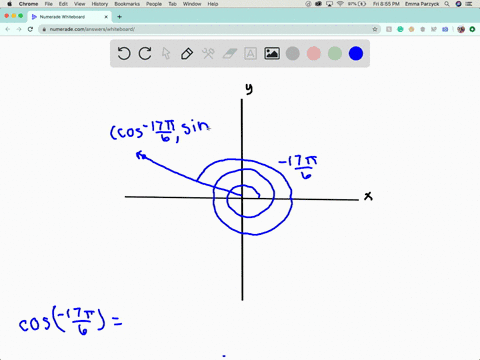This screenshot has width=480, height=360.
Task: Click the clock showing Fri 8:55 PM
Action: [386, 4]
